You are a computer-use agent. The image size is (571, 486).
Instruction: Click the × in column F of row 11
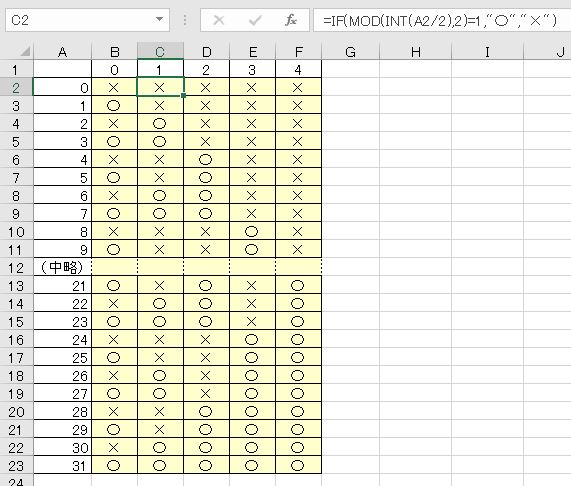click(298, 250)
